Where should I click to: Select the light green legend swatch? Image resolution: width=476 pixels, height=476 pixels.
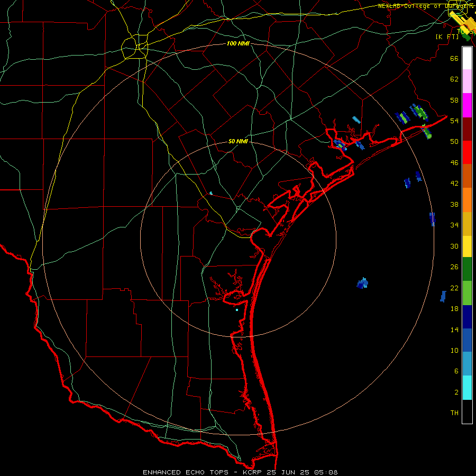467,293
